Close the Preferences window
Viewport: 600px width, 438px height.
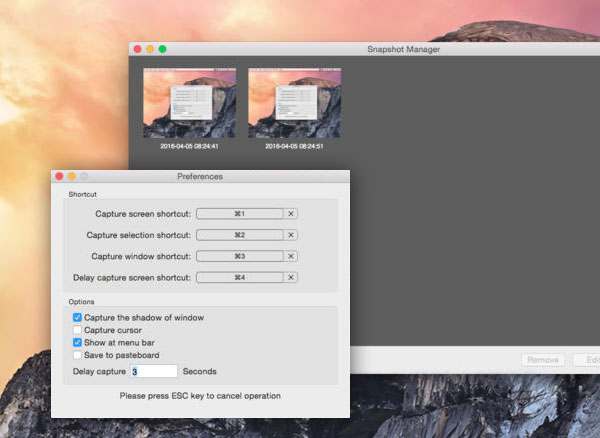pos(59,176)
